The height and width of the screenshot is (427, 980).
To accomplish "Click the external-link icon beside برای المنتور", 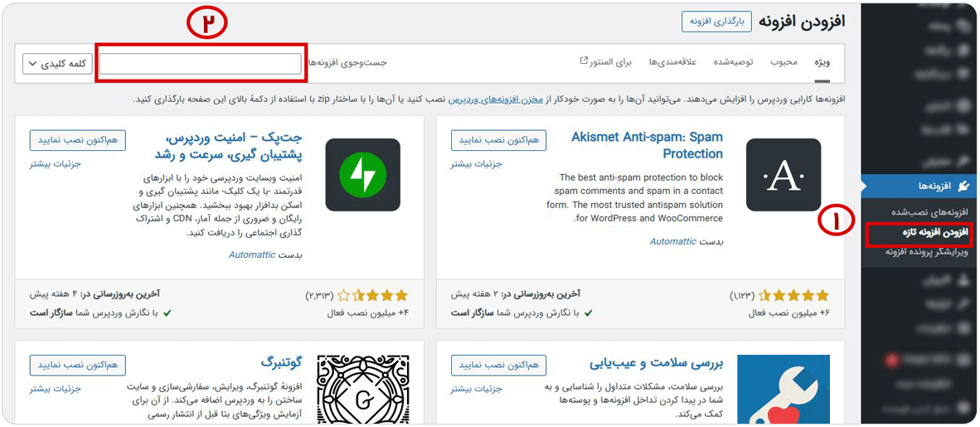I will pos(585,61).
